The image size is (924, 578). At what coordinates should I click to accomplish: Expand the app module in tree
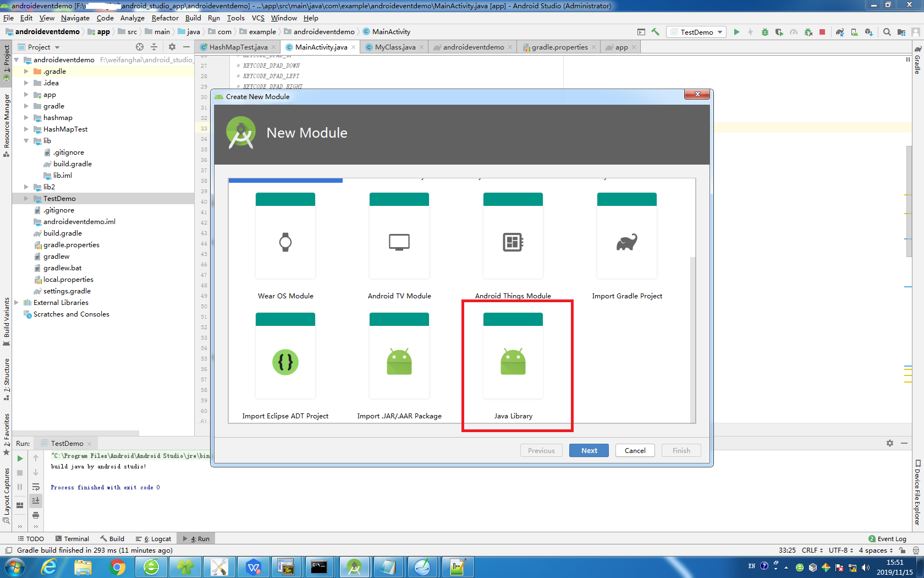pyautogui.click(x=26, y=95)
